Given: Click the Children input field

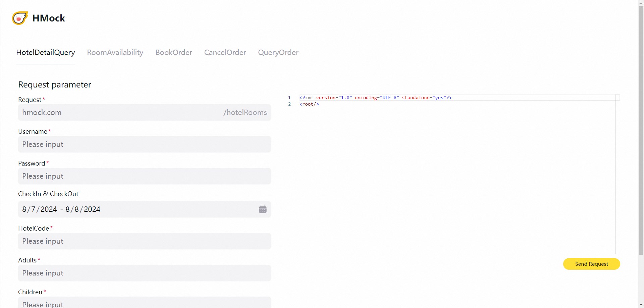Looking at the screenshot, I should [144, 303].
